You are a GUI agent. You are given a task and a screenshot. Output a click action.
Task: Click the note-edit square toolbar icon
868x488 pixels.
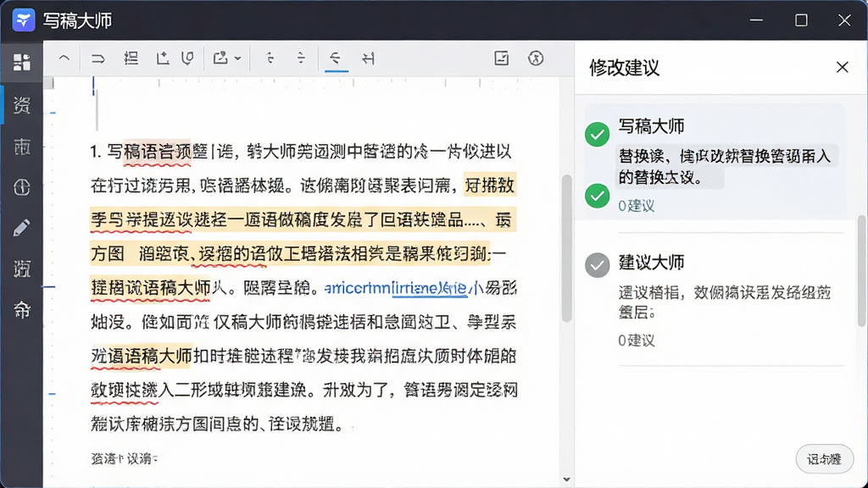tap(502, 58)
